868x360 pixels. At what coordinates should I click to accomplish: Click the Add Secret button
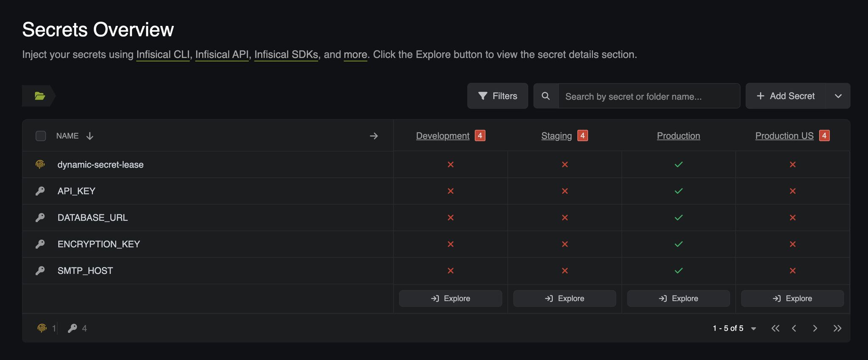click(x=786, y=96)
